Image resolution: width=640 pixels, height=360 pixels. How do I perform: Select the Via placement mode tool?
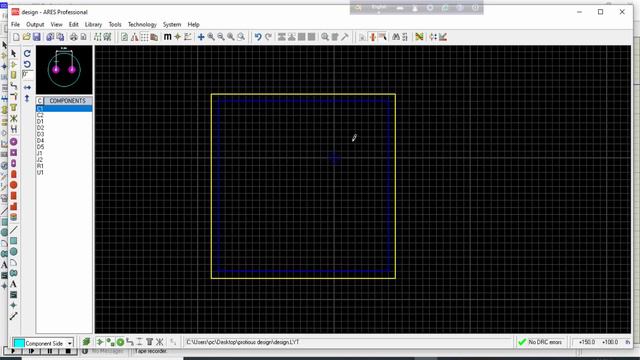pos(13,97)
